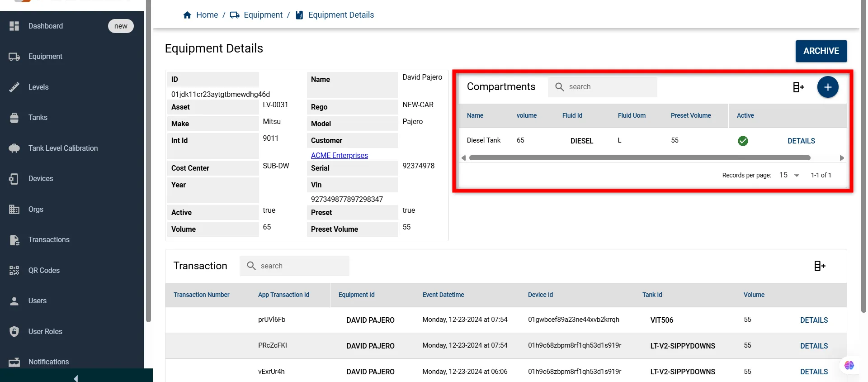Viewport: 868px width, 382px height.
Task: Click the Transactions document icon
Action: pyautogui.click(x=14, y=240)
